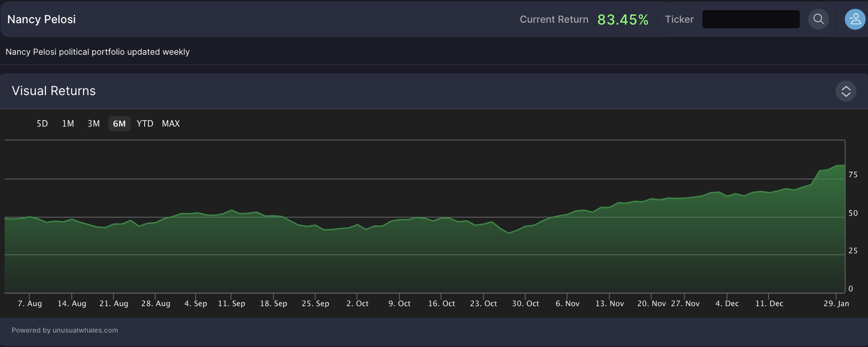Show the MAX time range
Image resolution: width=868 pixels, height=347 pixels.
[171, 123]
